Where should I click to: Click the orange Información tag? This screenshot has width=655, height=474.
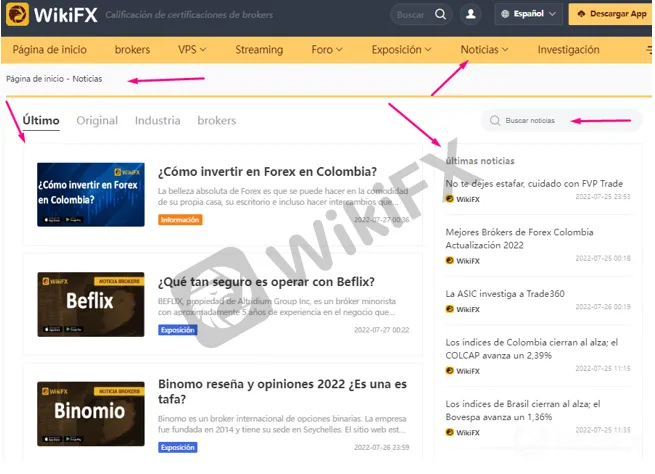pyautogui.click(x=180, y=220)
